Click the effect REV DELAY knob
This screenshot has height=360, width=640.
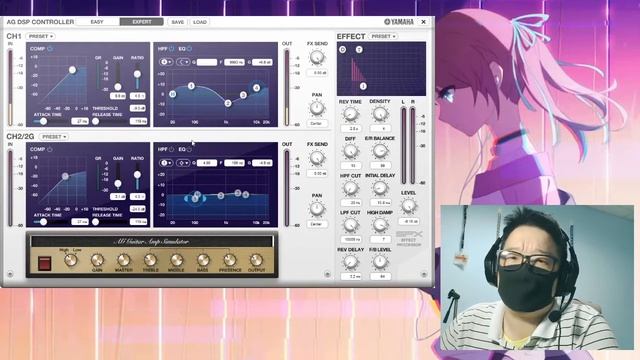tap(350, 262)
